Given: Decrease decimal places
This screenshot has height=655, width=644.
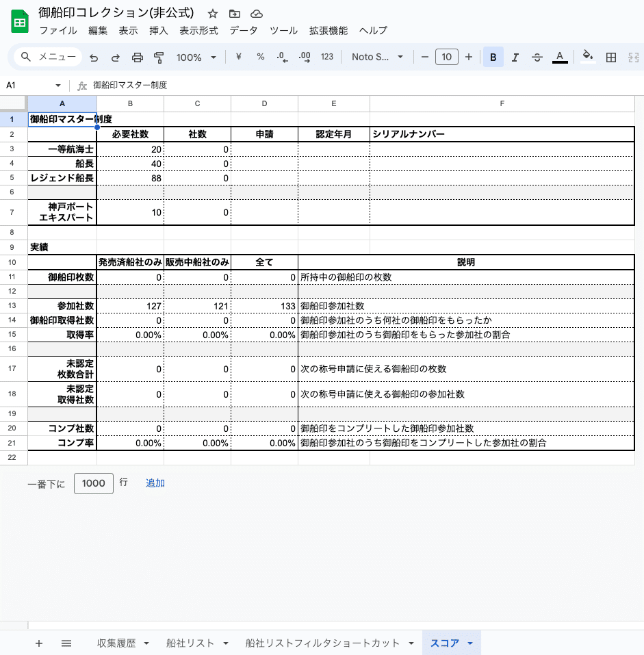Looking at the screenshot, I should click(281, 57).
